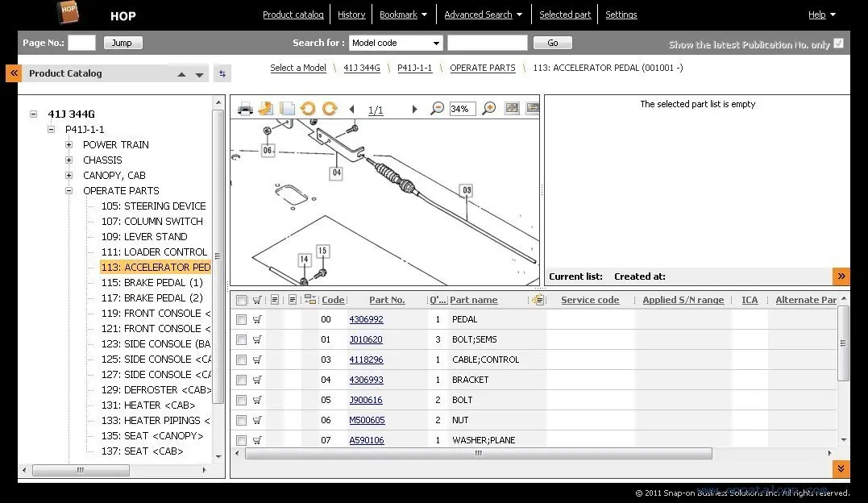Sort the table by Part No. header
This screenshot has height=503, width=868.
pyautogui.click(x=387, y=300)
